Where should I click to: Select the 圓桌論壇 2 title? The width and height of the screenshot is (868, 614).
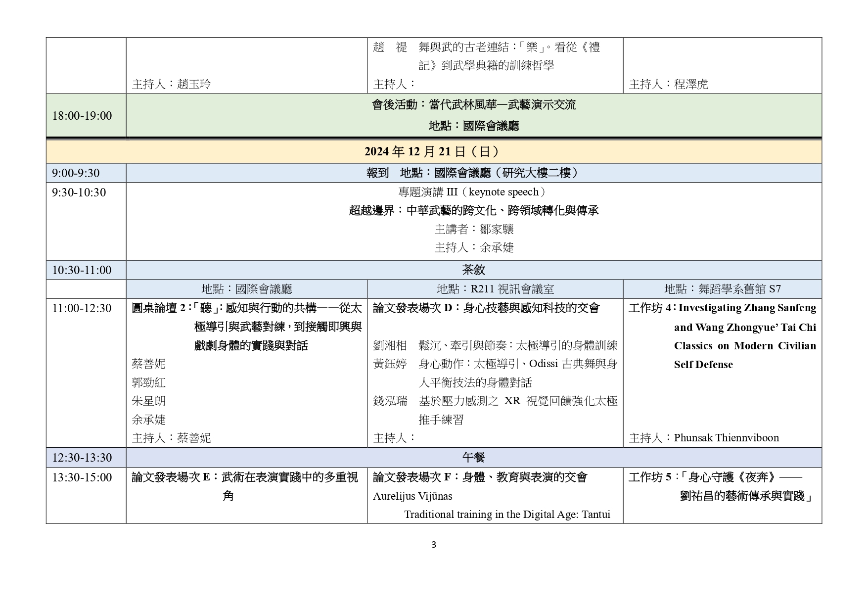247,327
